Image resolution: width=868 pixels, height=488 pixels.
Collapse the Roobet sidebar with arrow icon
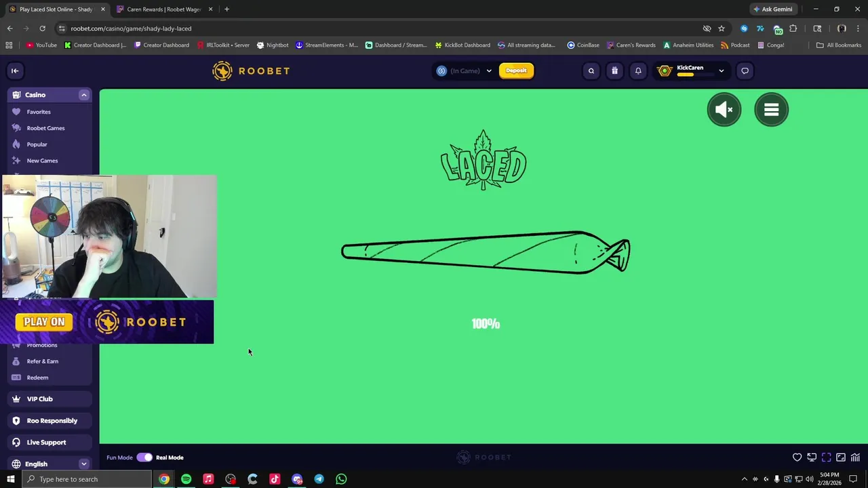tap(15, 70)
